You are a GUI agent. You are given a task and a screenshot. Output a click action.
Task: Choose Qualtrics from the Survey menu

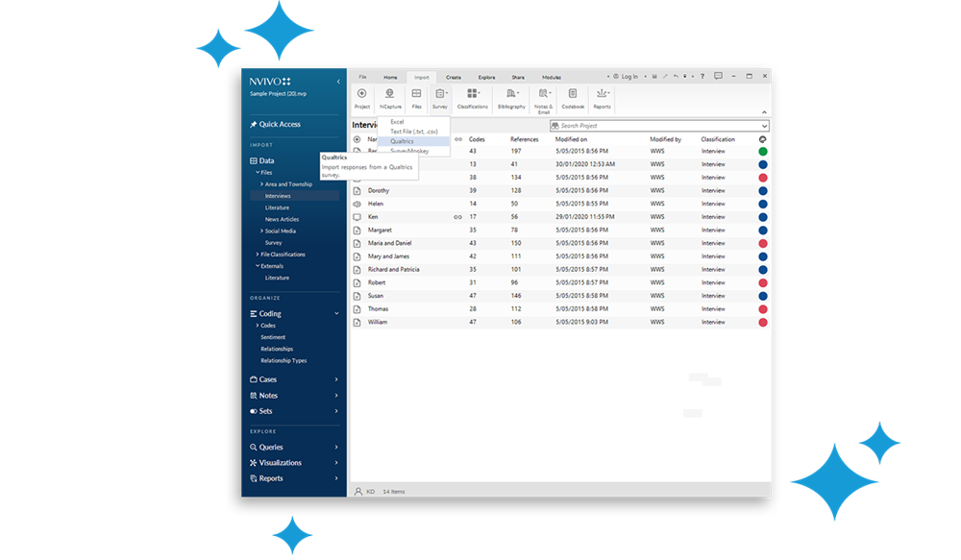coord(413,141)
